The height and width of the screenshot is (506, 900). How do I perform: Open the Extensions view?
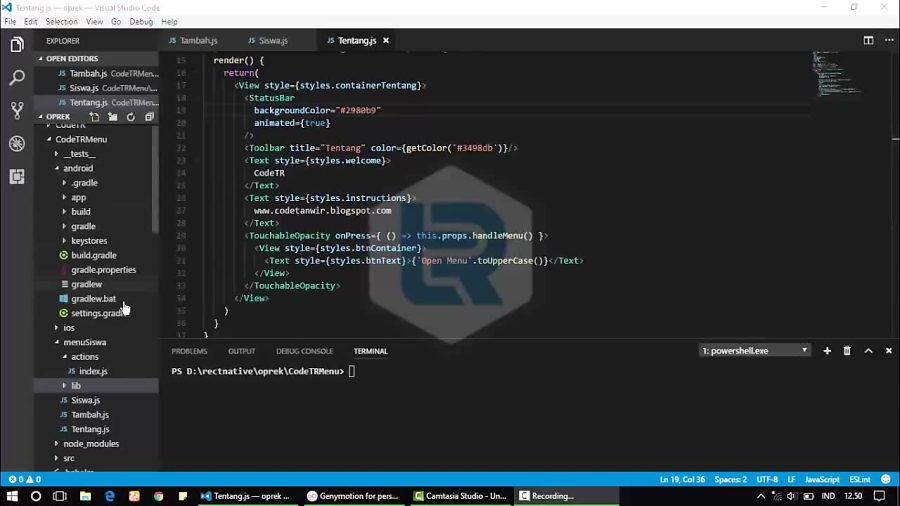click(17, 177)
